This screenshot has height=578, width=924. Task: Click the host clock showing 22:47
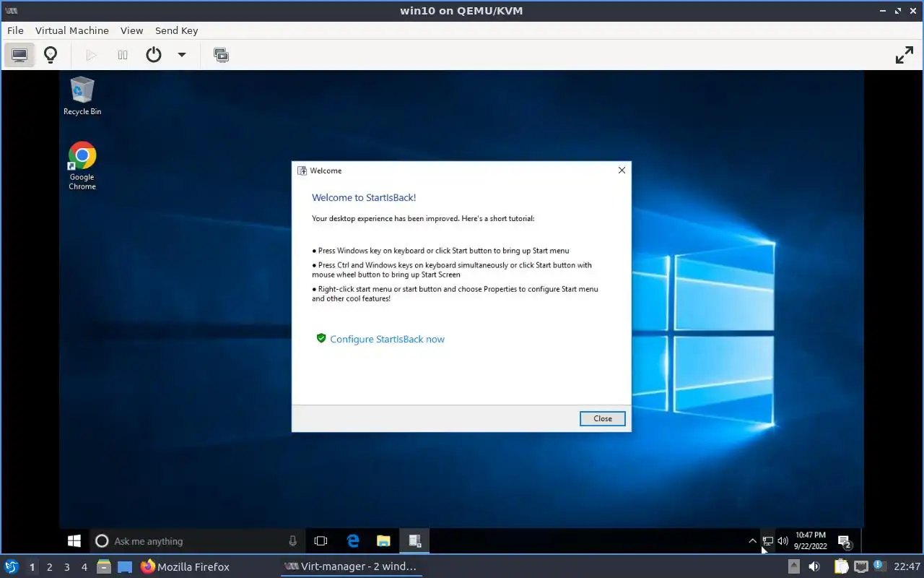tap(907, 566)
